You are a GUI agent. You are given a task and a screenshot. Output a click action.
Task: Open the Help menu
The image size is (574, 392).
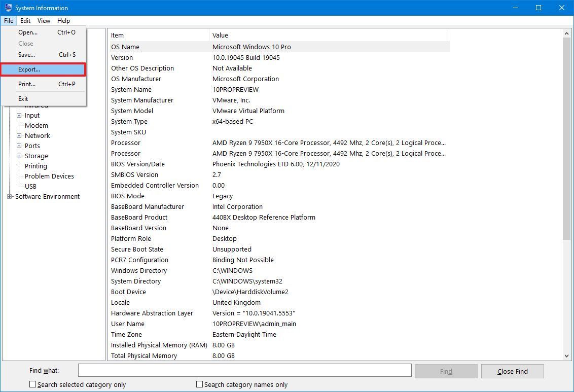pyautogui.click(x=63, y=21)
